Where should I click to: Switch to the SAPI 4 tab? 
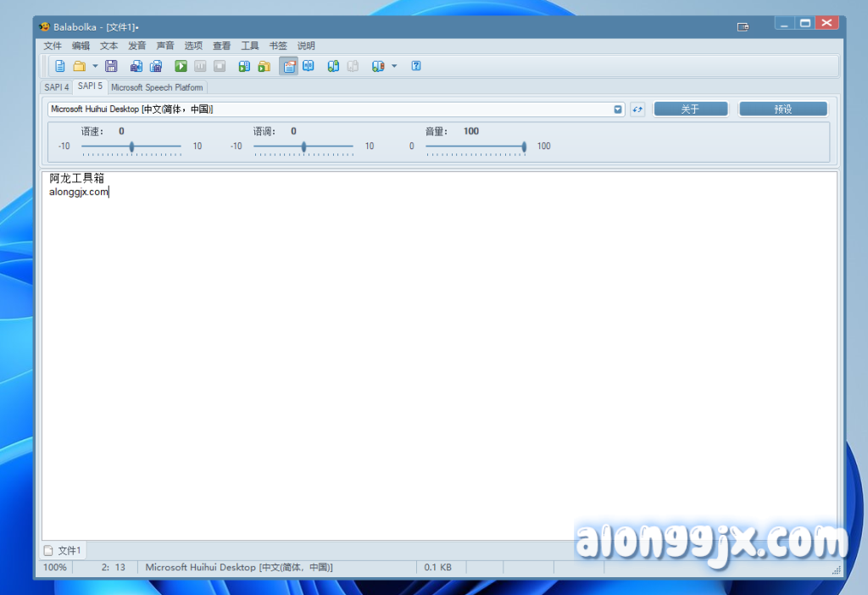(x=57, y=87)
